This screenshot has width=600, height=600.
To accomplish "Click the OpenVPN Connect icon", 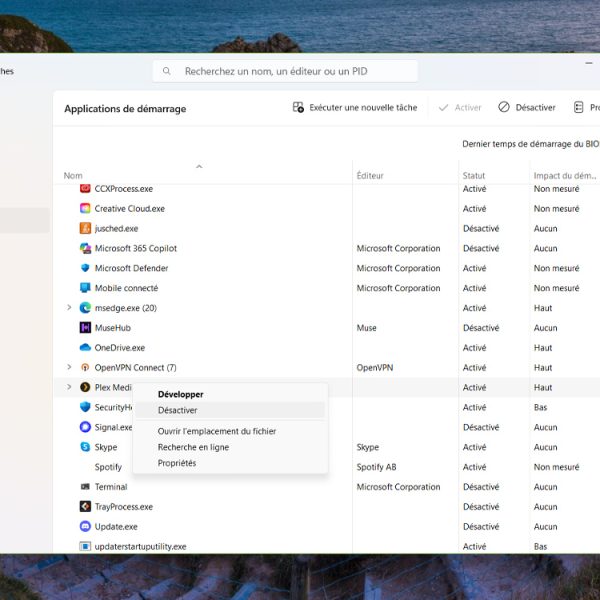I will click(x=85, y=367).
